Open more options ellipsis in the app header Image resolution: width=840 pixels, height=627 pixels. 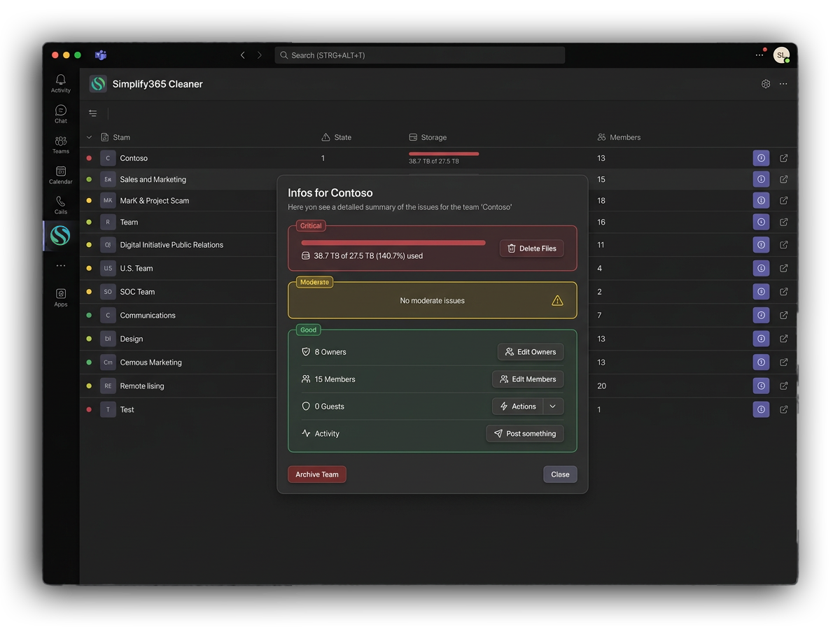783,84
